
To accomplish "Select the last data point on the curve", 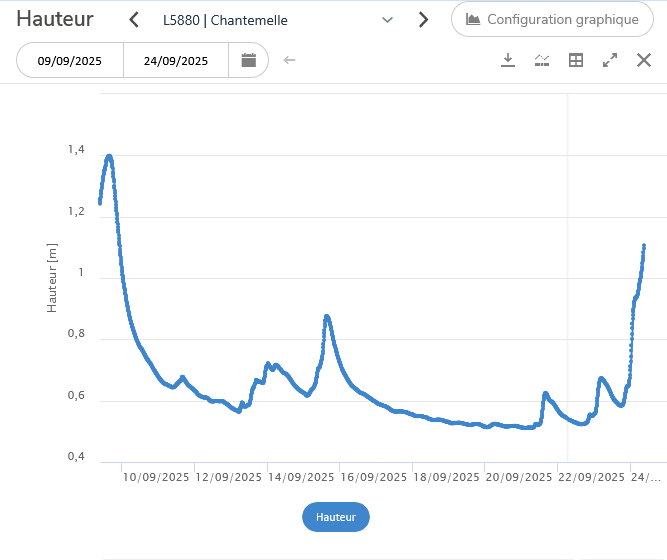I will [644, 245].
